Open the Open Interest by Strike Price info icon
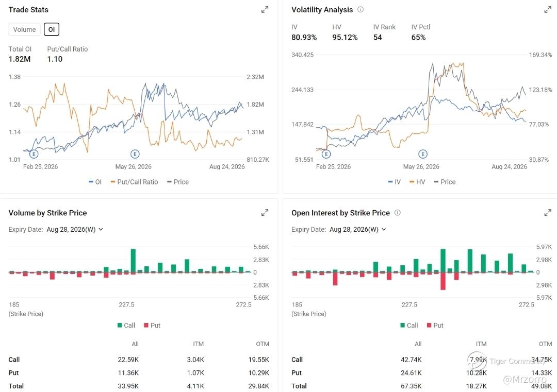The height and width of the screenshot is (392, 557). point(398,213)
